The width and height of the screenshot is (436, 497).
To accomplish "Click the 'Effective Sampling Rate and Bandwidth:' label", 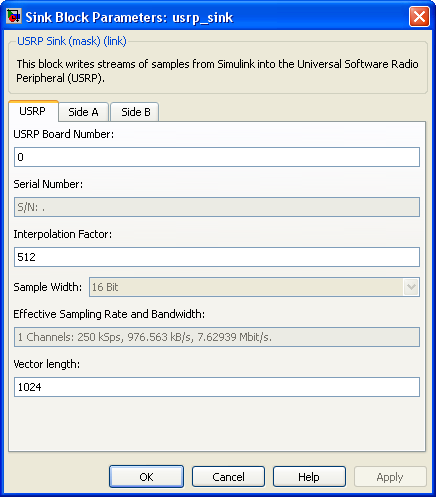I will tap(109, 314).
